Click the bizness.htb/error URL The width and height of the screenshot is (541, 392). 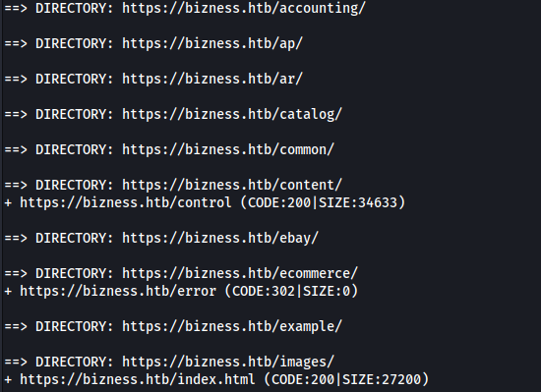point(118,291)
